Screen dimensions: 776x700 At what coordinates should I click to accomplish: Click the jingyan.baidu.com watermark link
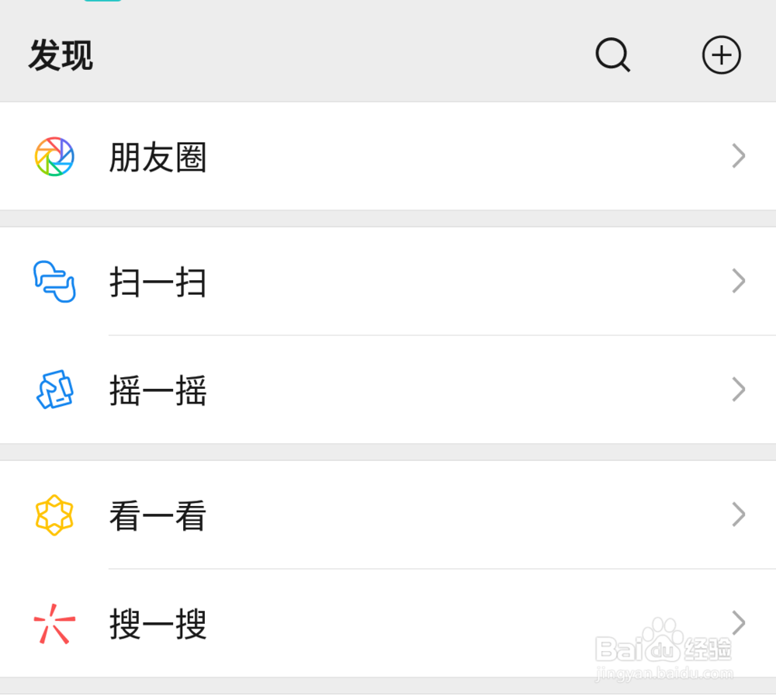[663, 674]
